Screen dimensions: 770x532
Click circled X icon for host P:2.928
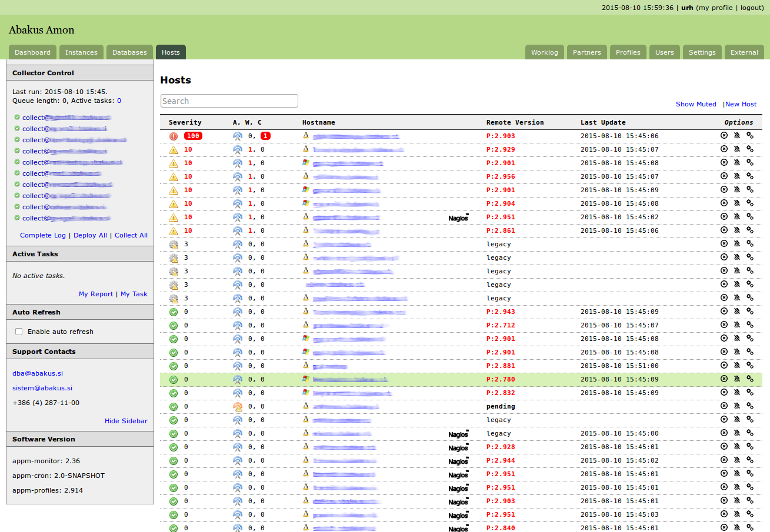point(724,446)
